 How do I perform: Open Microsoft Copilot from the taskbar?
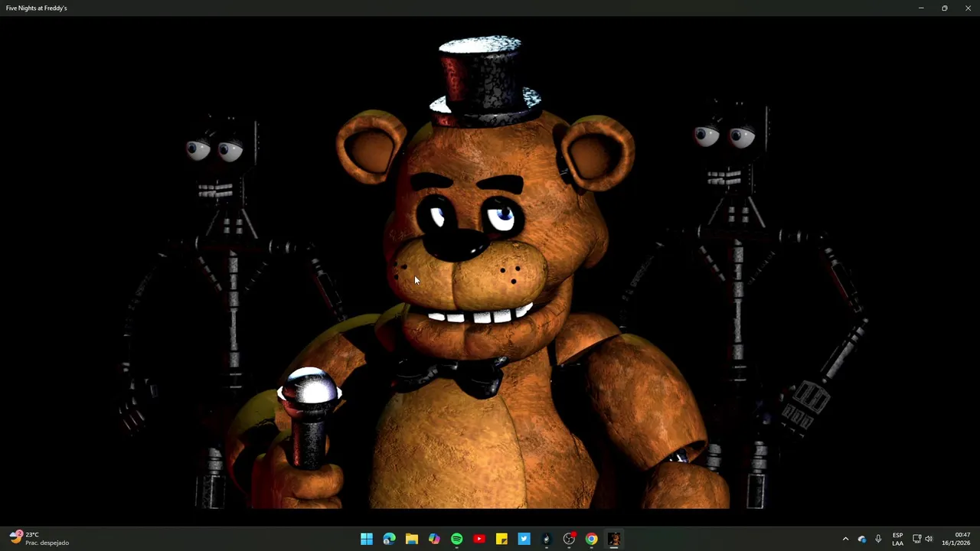(x=434, y=539)
